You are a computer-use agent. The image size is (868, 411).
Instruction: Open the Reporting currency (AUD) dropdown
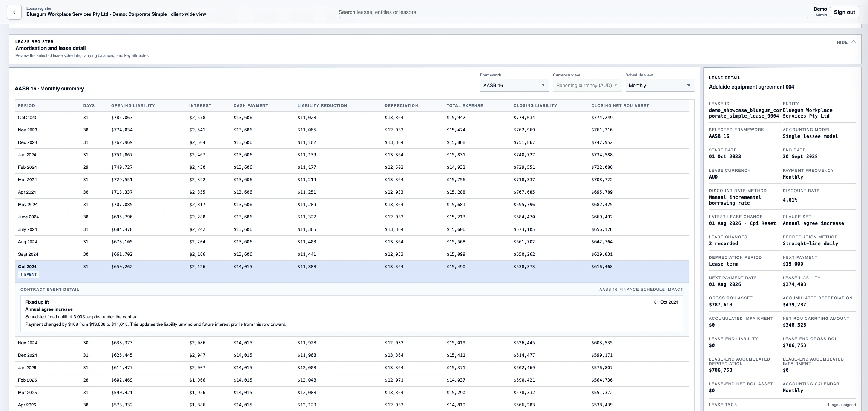pos(587,86)
